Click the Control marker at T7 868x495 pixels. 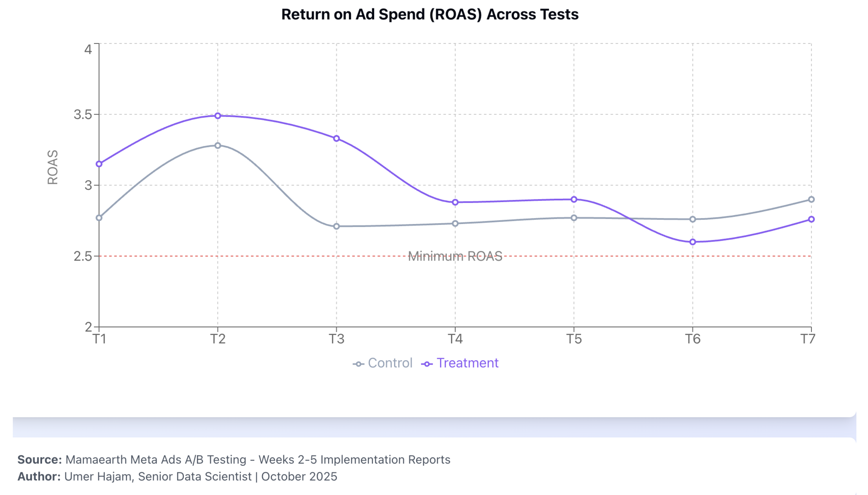pyautogui.click(x=811, y=200)
